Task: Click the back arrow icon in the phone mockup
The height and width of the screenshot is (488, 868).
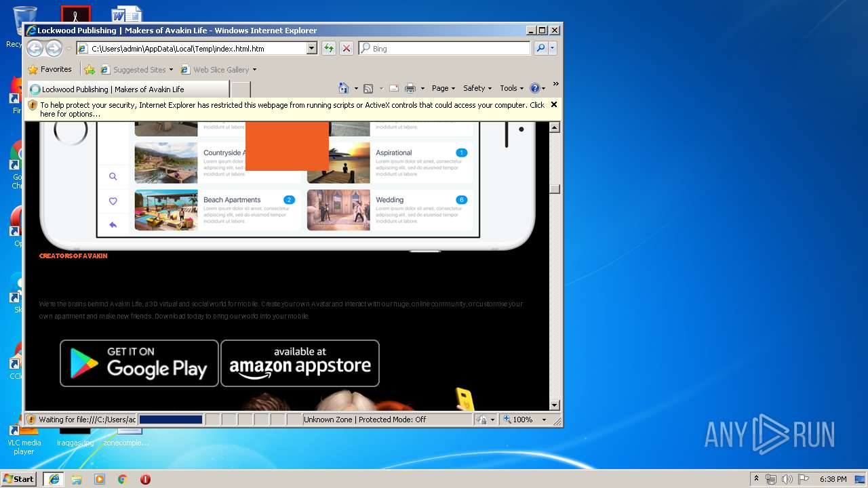Action: (113, 224)
